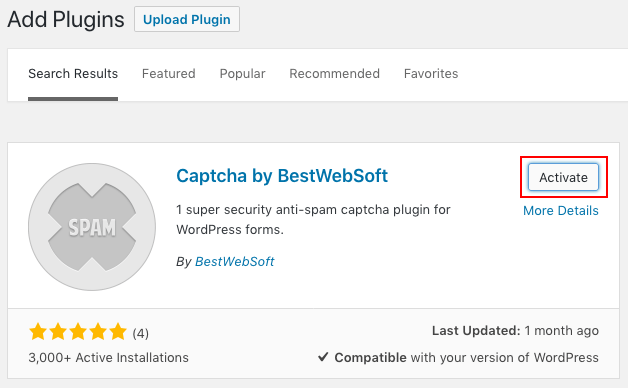The image size is (628, 388).
Task: Open the Popular plugins tab
Action: tap(242, 74)
